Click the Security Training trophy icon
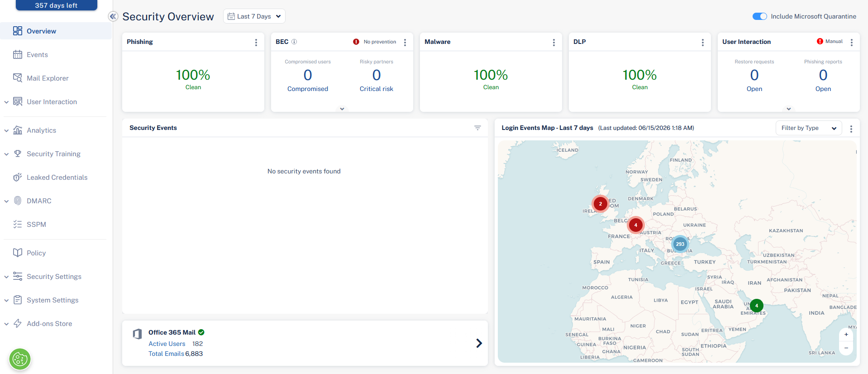This screenshot has width=868, height=374. coord(18,153)
